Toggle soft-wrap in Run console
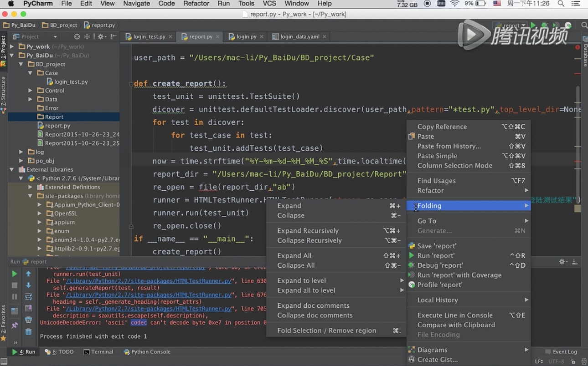588x366 pixels. (x=28, y=297)
